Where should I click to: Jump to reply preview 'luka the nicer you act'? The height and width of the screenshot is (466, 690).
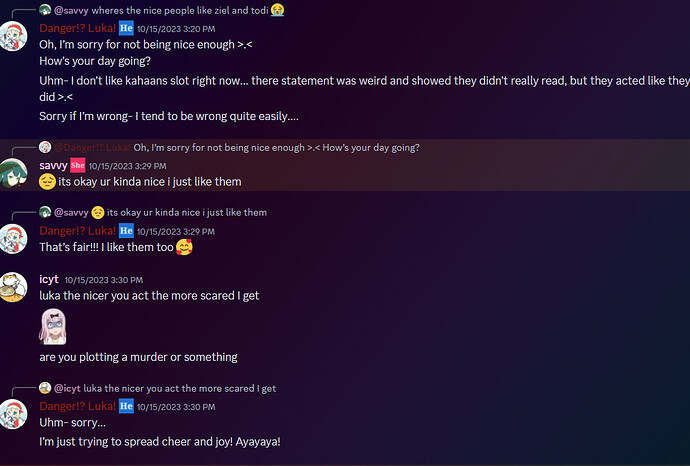tap(180, 388)
